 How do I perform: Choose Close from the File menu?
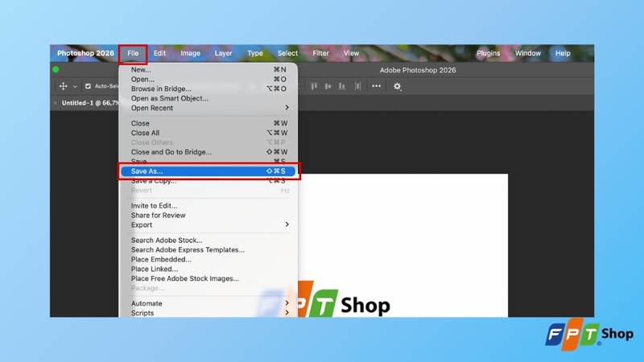[208, 123]
